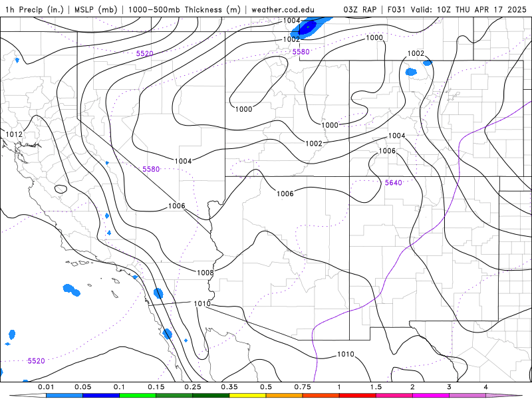Image resolution: width=532 pixels, height=399 pixels.
Task: Select the 1008 isobar label
Action: pyautogui.click(x=205, y=273)
